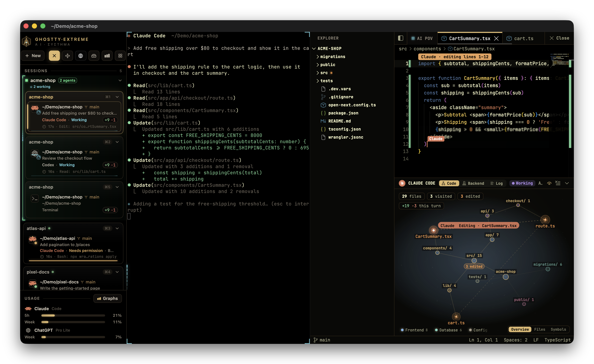The height and width of the screenshot is (364, 594).
Task: Click the Claude agent icon in first acme-shop card
Action: click(x=35, y=108)
